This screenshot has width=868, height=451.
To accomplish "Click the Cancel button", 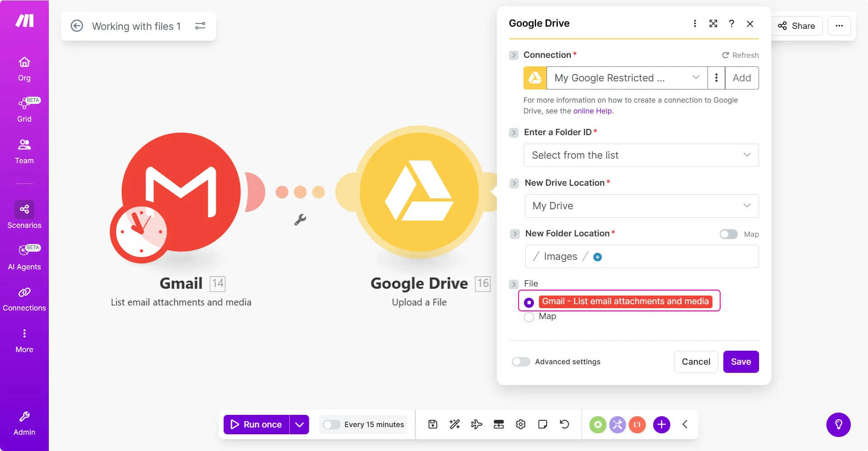I will pos(696,362).
